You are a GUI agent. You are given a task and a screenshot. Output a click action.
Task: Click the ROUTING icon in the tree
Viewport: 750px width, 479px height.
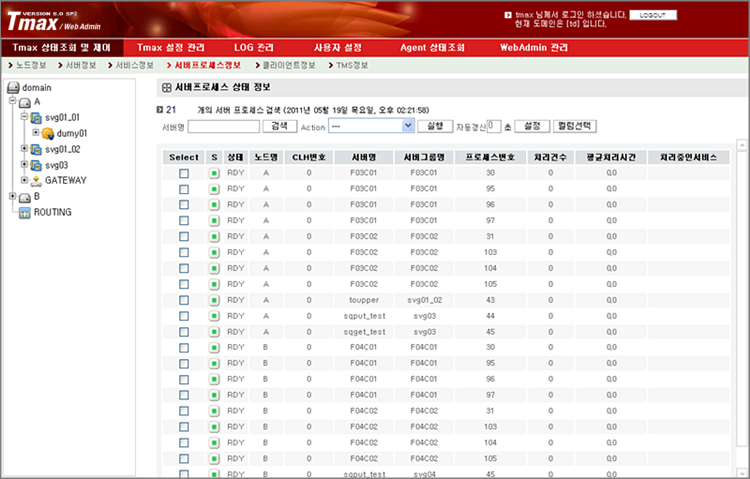[x=24, y=213]
